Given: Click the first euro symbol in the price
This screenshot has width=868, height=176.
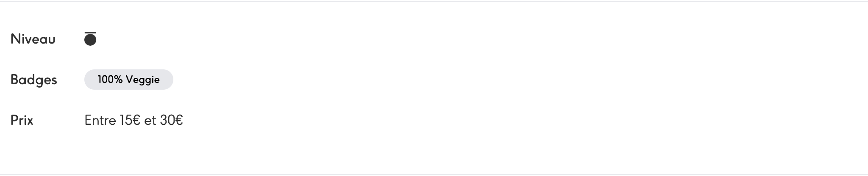Looking at the screenshot, I should point(136,120).
